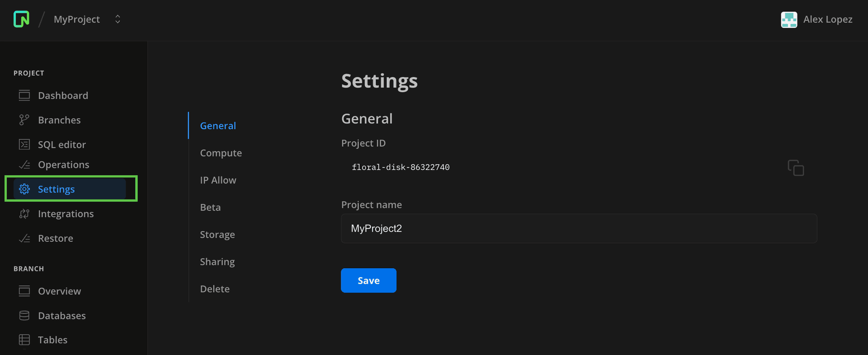Click the Tables grid icon

[x=24, y=340]
